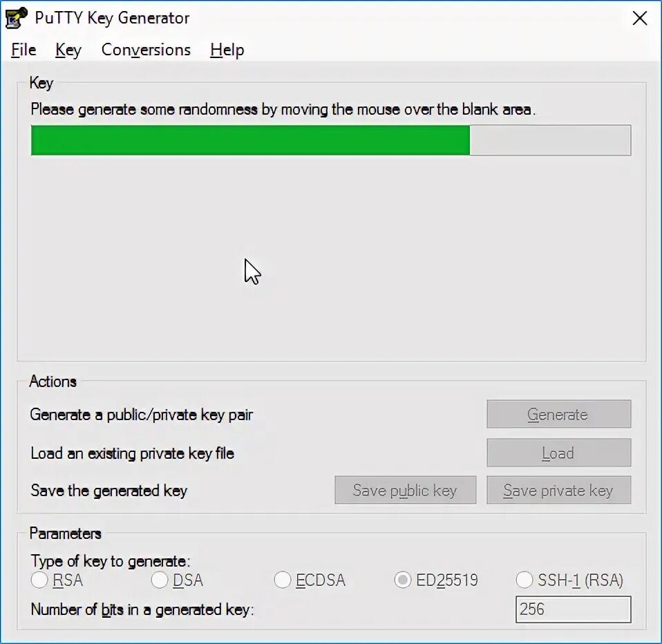662x644 pixels.
Task: Click the PuTTY icon in the title bar
Action: (17, 18)
